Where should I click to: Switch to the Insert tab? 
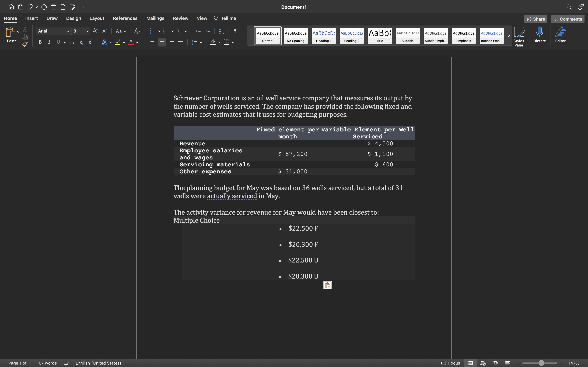pos(31,19)
